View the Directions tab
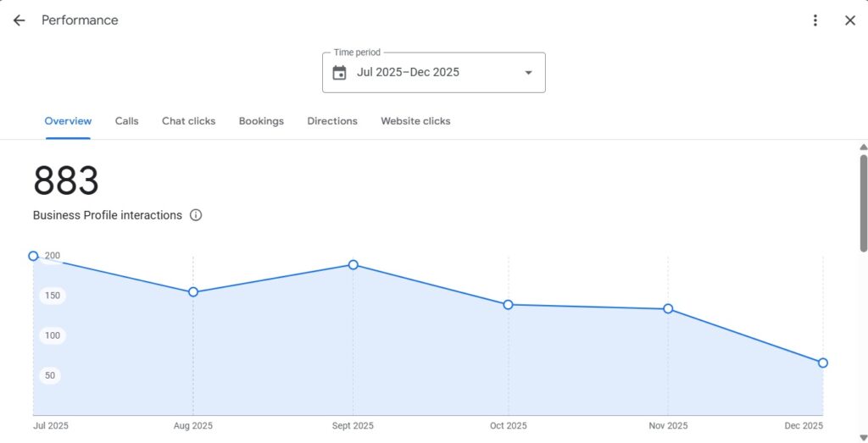Viewport: 868px width, 443px height. [x=332, y=121]
